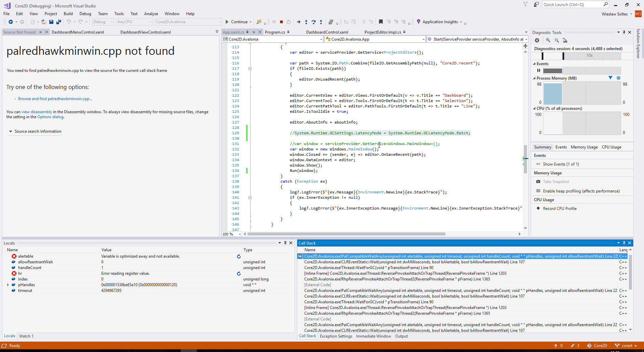This screenshot has height=352, width=644.
Task: Open the Options dialog link
Action: tap(50, 117)
